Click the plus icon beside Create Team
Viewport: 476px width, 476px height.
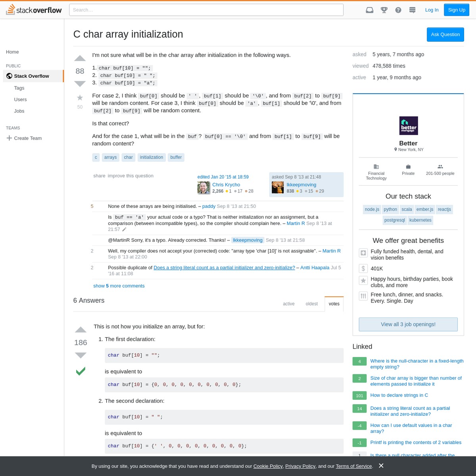click(x=9, y=138)
